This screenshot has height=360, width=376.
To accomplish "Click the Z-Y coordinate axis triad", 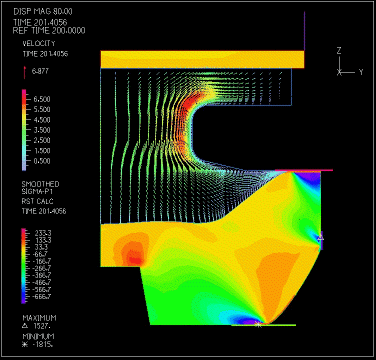I will 349,62.
